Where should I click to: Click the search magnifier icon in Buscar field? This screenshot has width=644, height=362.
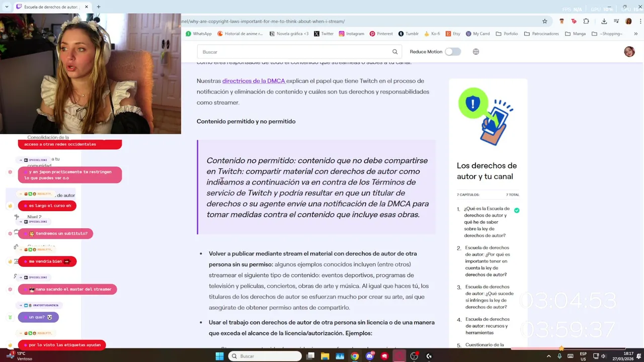(x=395, y=52)
